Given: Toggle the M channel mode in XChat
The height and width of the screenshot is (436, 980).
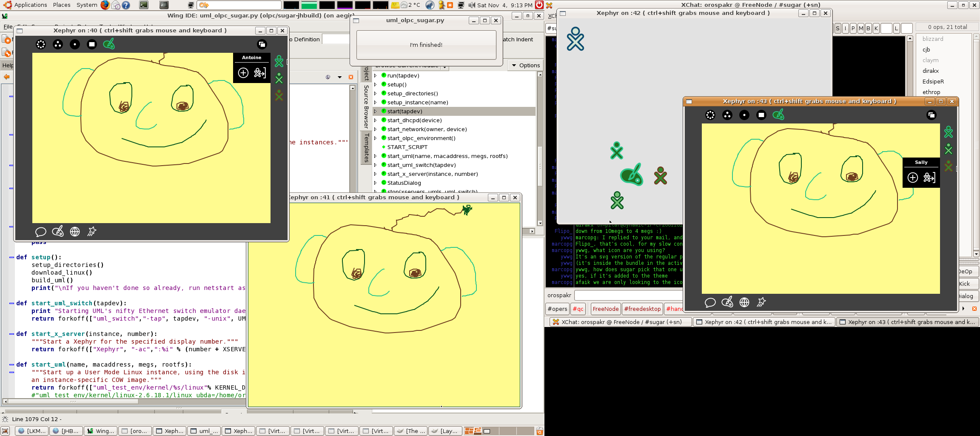Looking at the screenshot, I should [861, 29].
